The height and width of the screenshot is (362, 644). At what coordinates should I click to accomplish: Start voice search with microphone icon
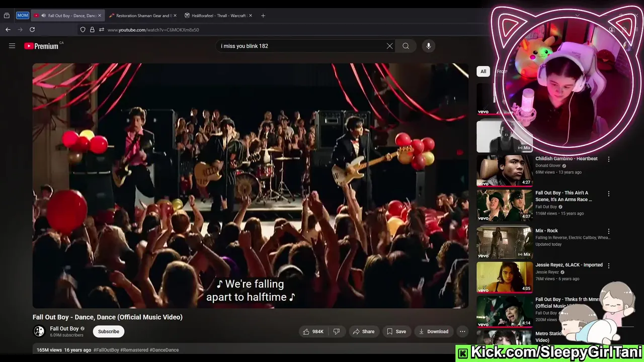pos(429,46)
